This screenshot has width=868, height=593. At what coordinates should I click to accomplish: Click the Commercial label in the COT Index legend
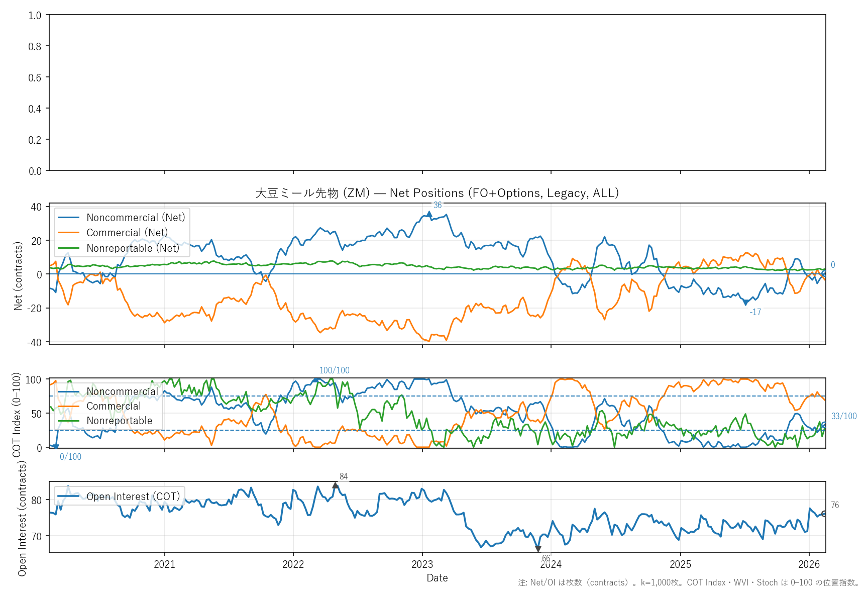(x=114, y=406)
